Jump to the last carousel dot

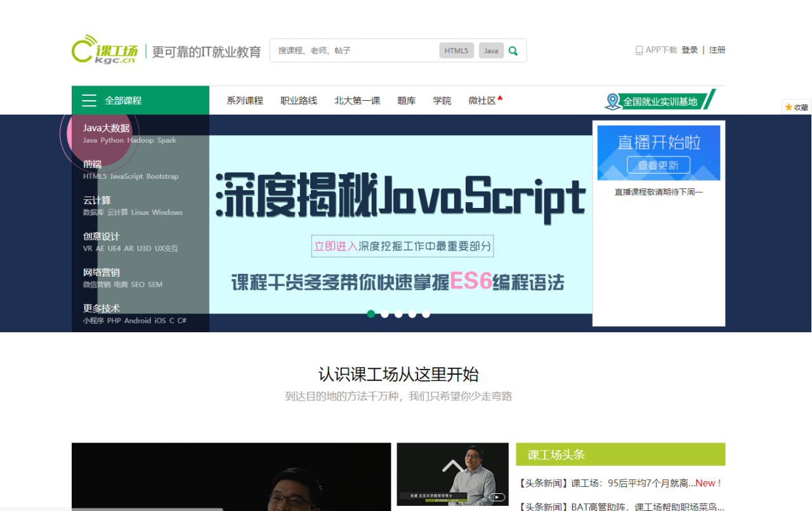pos(426,314)
